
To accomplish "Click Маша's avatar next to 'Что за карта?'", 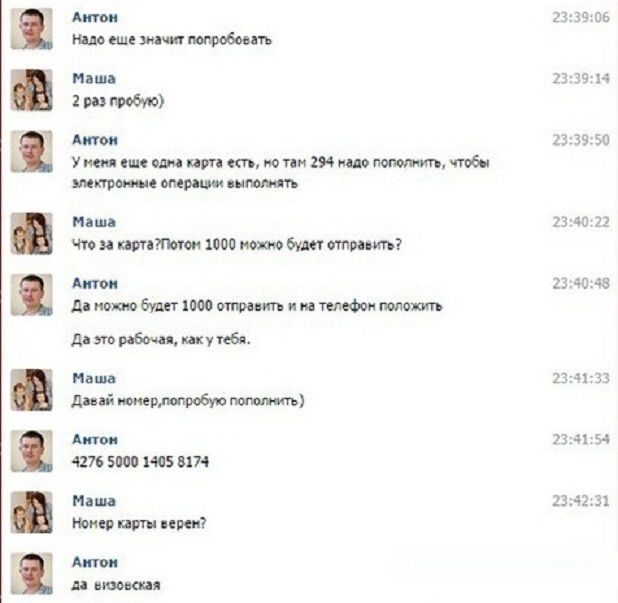I will pos(31,233).
